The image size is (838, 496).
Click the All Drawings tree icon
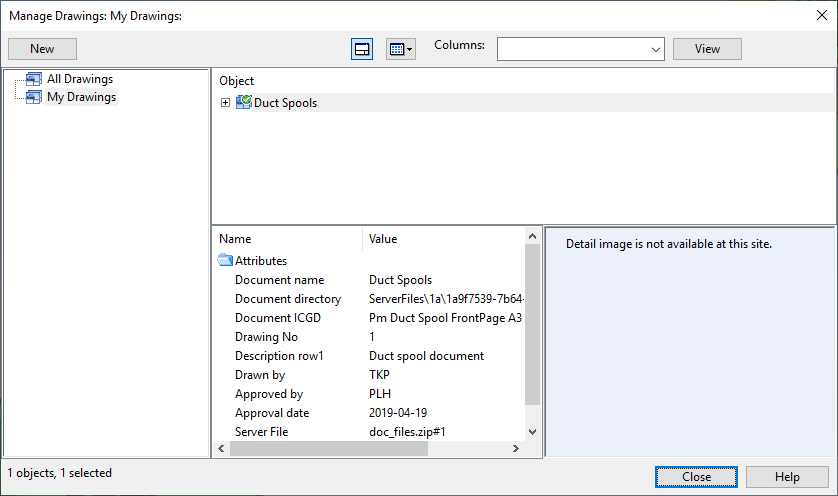[x=34, y=79]
